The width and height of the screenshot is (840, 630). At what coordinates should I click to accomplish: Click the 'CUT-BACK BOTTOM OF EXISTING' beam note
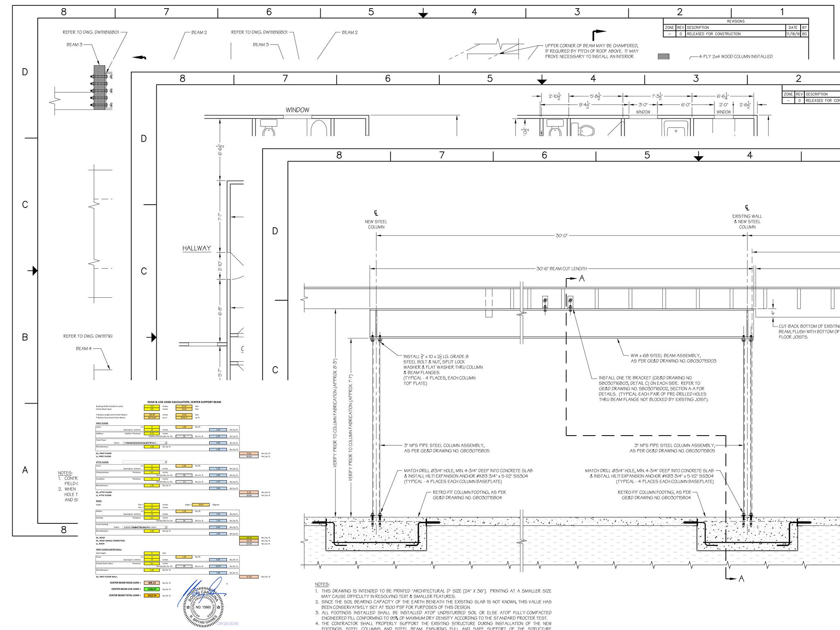(x=809, y=332)
